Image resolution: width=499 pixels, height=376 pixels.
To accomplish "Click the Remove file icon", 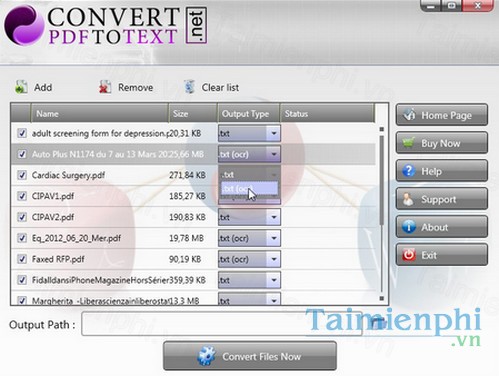I will click(x=105, y=87).
